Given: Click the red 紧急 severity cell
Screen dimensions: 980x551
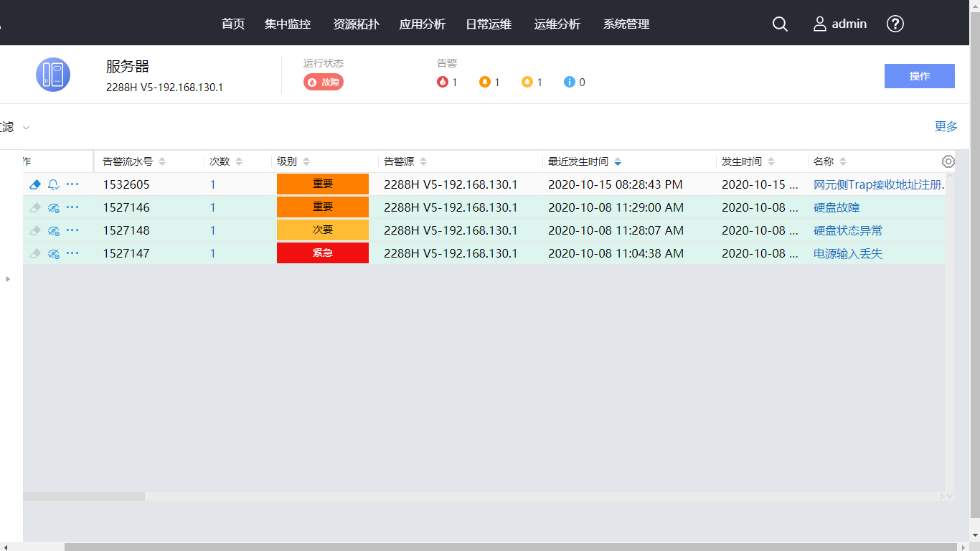Looking at the screenshot, I should pyautogui.click(x=322, y=253).
